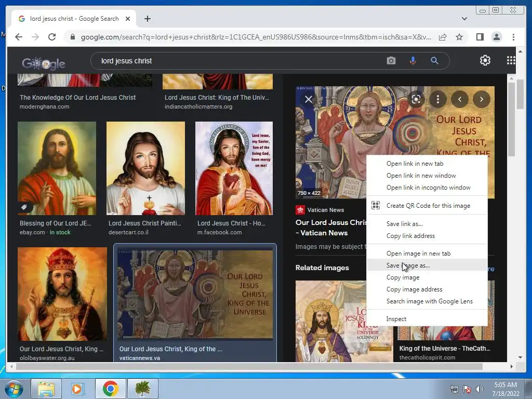Open Lord Jesus Christ Painting desertcart thumbnail
The image size is (532, 399).
point(146,168)
